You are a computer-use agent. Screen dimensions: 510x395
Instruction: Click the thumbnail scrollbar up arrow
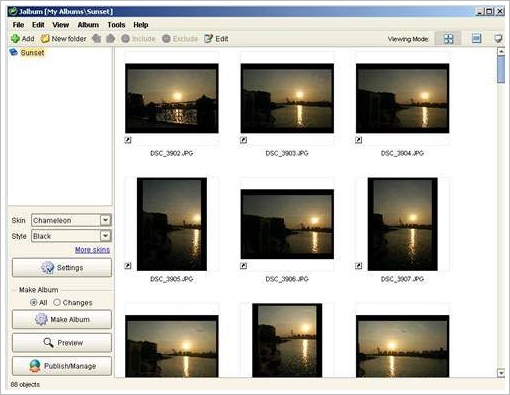click(501, 51)
